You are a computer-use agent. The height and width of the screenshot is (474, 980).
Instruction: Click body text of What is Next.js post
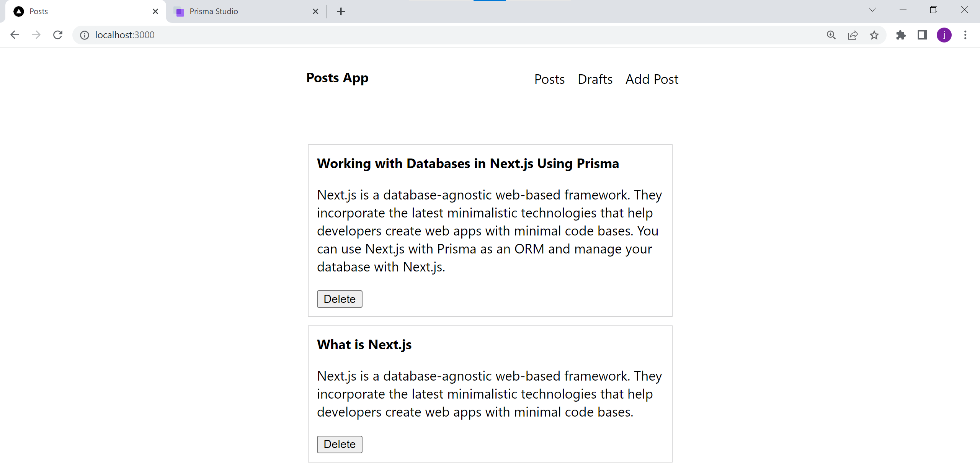[x=489, y=394]
